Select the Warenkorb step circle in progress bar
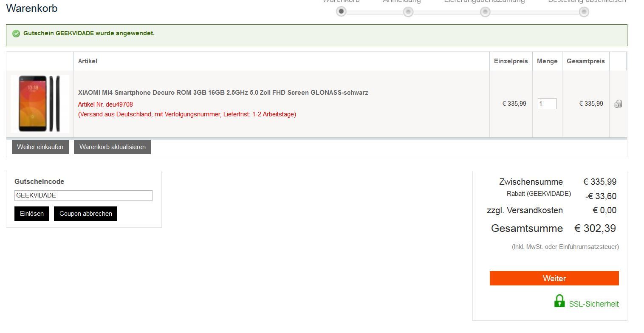 341,11
